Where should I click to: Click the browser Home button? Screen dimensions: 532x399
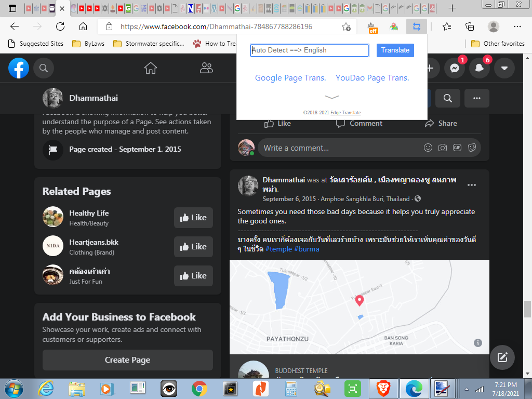(x=83, y=26)
